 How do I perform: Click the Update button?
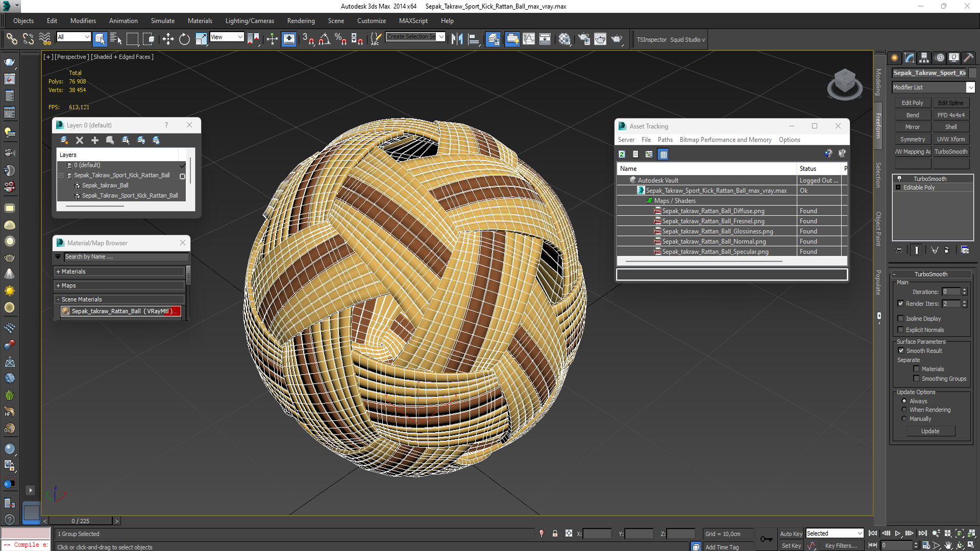(x=930, y=431)
